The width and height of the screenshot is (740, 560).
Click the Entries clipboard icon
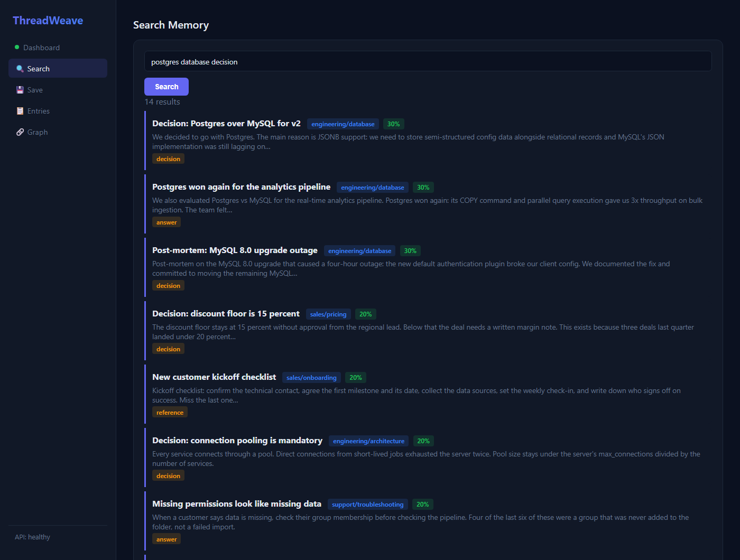tap(20, 111)
